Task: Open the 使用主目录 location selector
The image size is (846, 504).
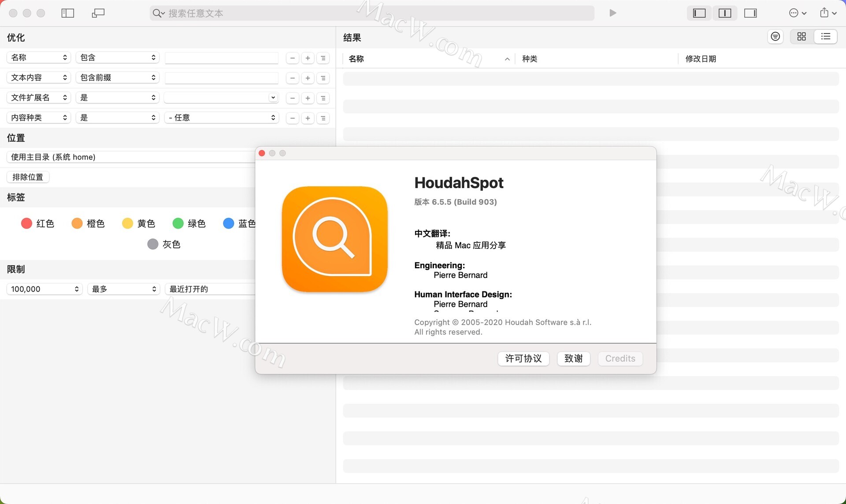Action: pyautogui.click(x=131, y=157)
